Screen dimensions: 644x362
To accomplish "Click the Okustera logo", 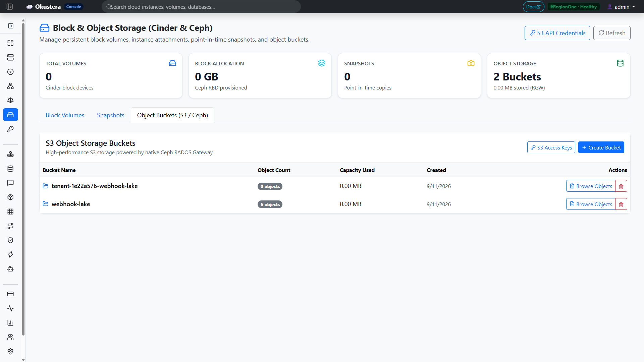I will click(x=44, y=7).
